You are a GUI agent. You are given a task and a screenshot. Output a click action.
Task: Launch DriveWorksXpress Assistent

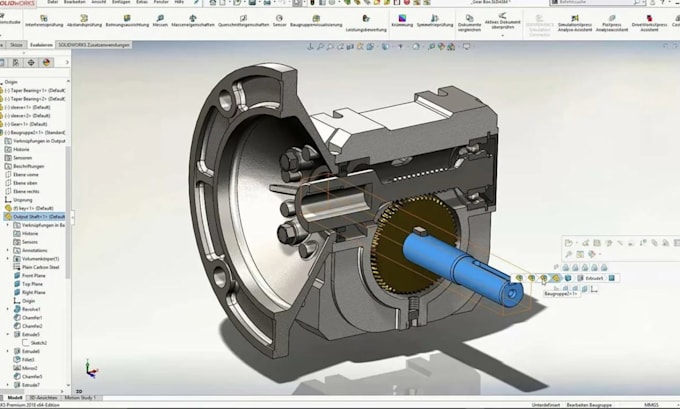tap(649, 23)
